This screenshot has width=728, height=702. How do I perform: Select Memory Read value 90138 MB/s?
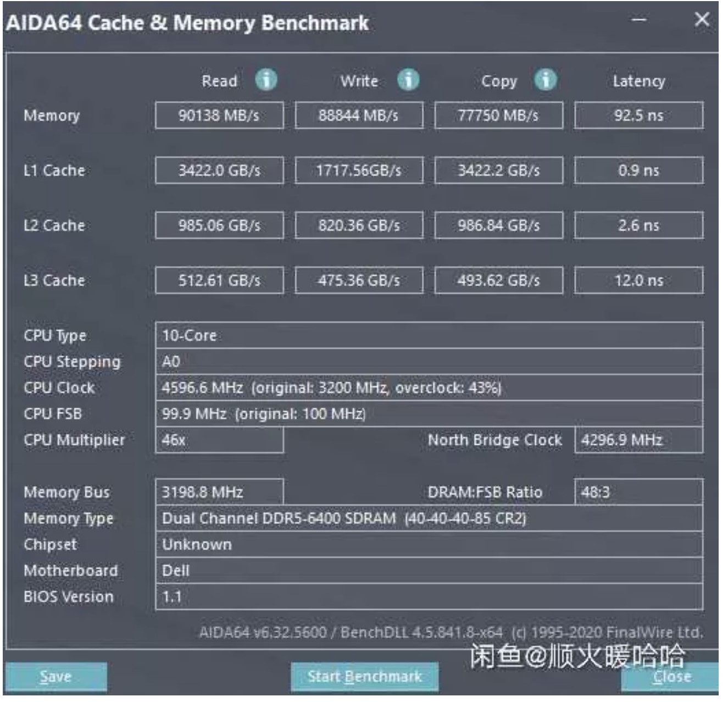(x=219, y=115)
